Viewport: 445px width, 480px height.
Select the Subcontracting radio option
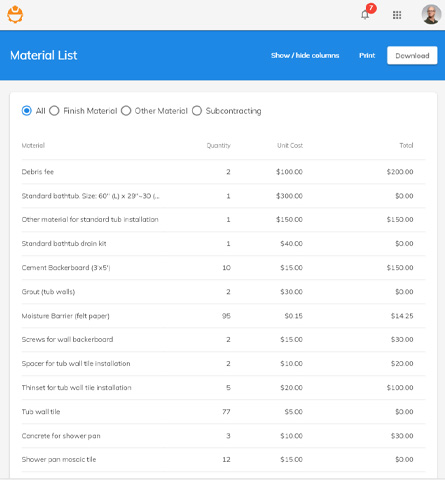[x=197, y=111]
